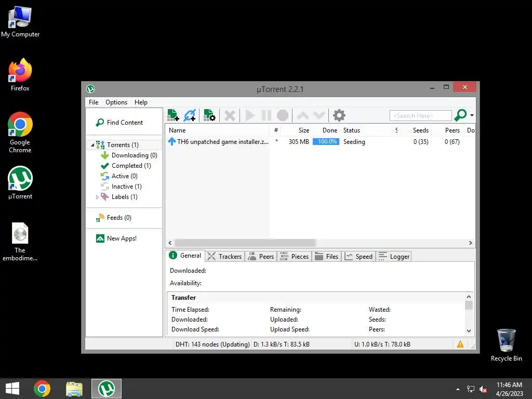Click the horizontal scrollbar right arrow
532x399 pixels.
[470, 243]
